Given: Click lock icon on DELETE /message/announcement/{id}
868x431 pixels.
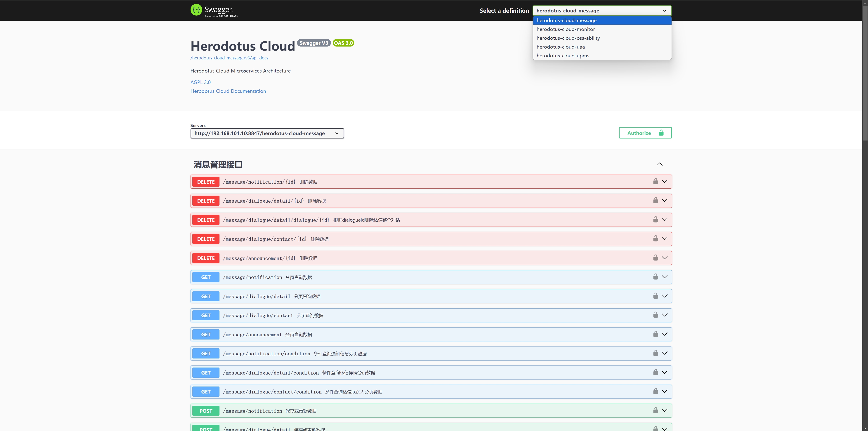Looking at the screenshot, I should coord(655,258).
